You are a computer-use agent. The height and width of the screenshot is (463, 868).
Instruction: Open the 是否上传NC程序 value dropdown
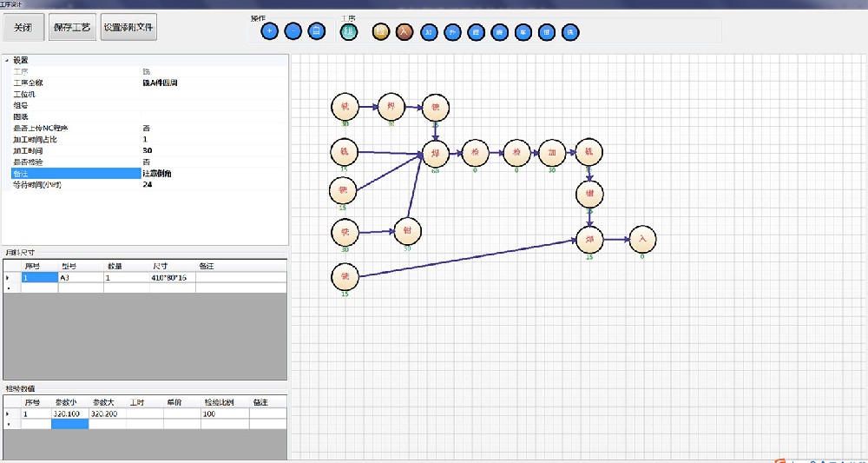click(213, 128)
